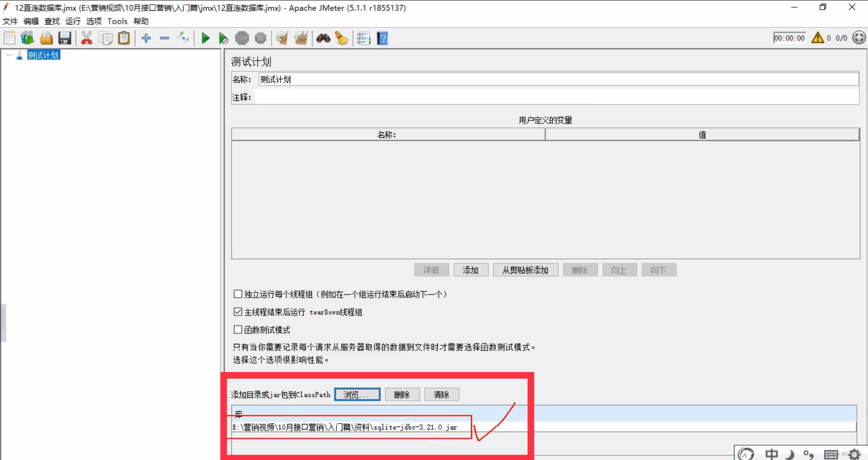Open the 文件 menu

10,21
